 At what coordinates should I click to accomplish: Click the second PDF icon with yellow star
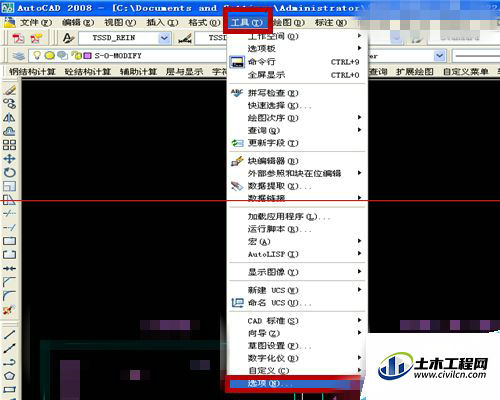(x=36, y=38)
